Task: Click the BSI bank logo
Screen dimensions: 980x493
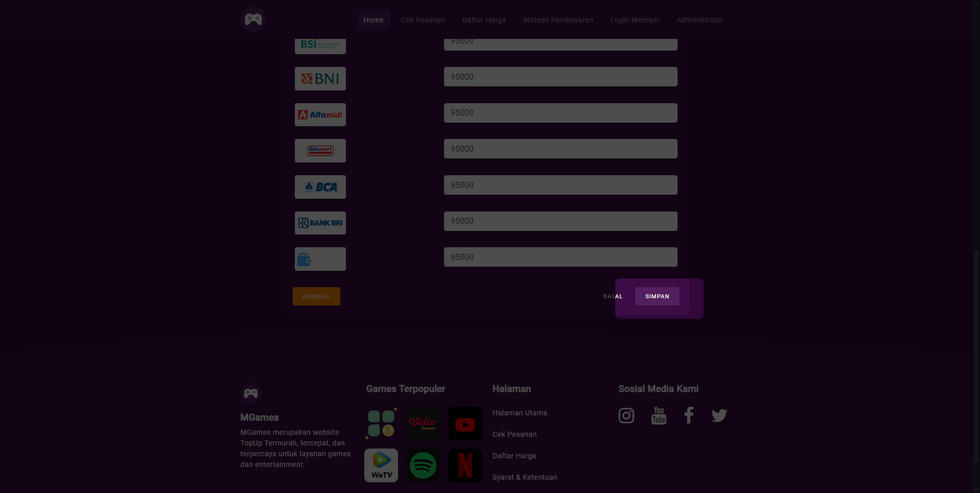Action: [x=320, y=45]
